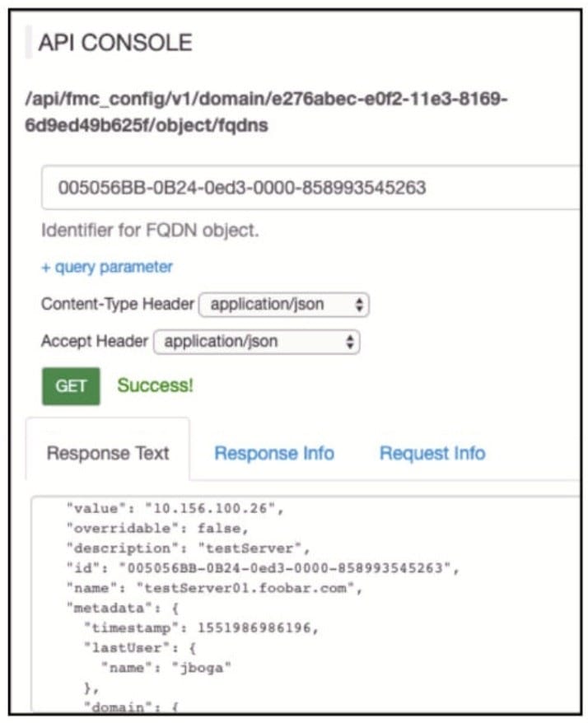Switch to the Response Info tab
The height and width of the screenshot is (723, 588).
coord(274,453)
